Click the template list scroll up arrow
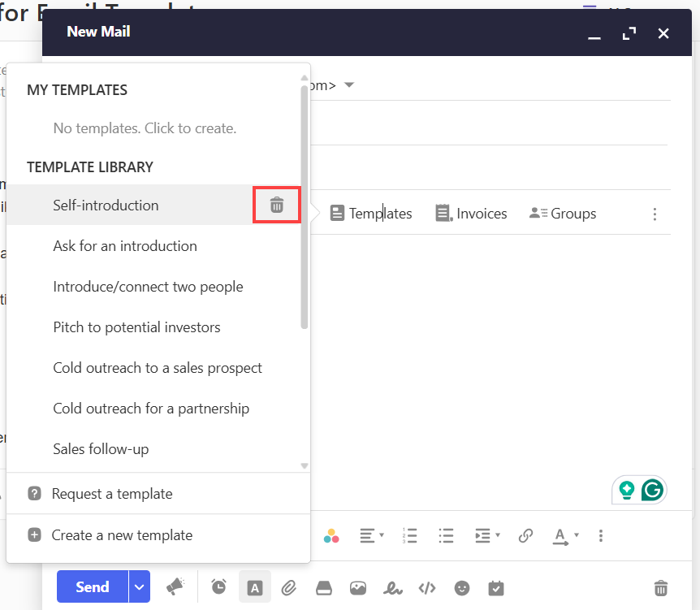Viewport: 700px width, 610px height. click(x=305, y=78)
